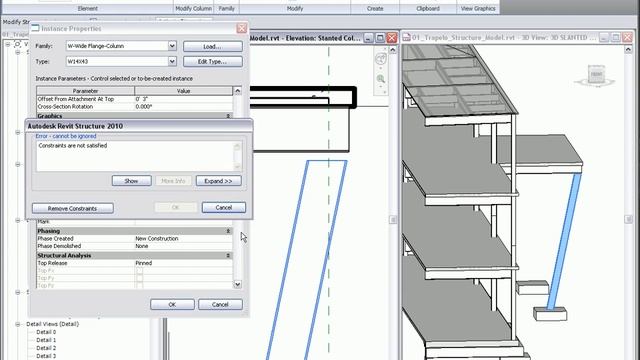Click OK in Instance Properties dialog
Screen dimensions: 640x360
172,304
